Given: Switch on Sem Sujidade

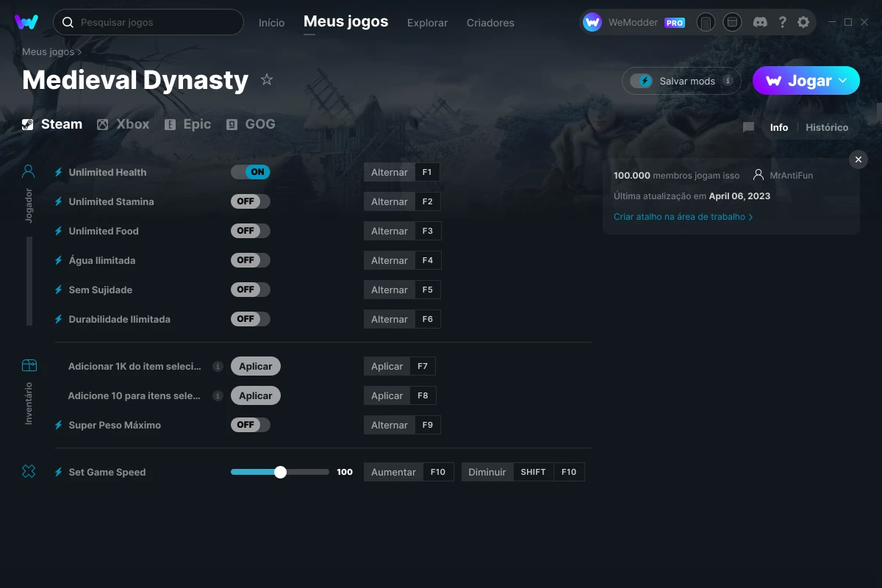Looking at the screenshot, I should click(251, 290).
